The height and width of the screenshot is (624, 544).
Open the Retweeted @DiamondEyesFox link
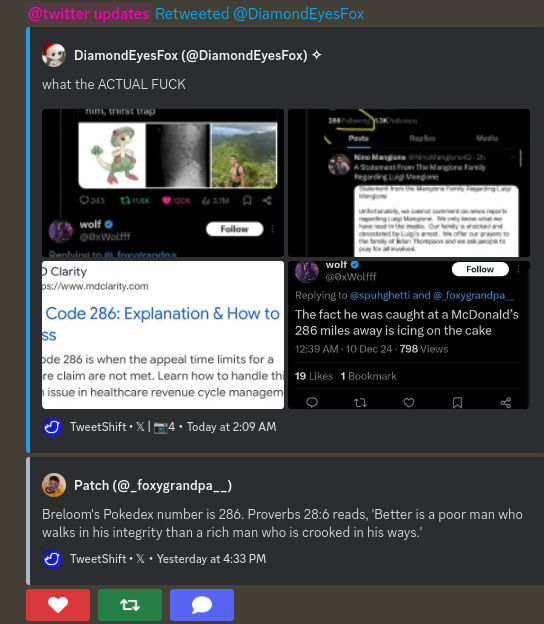(x=259, y=14)
